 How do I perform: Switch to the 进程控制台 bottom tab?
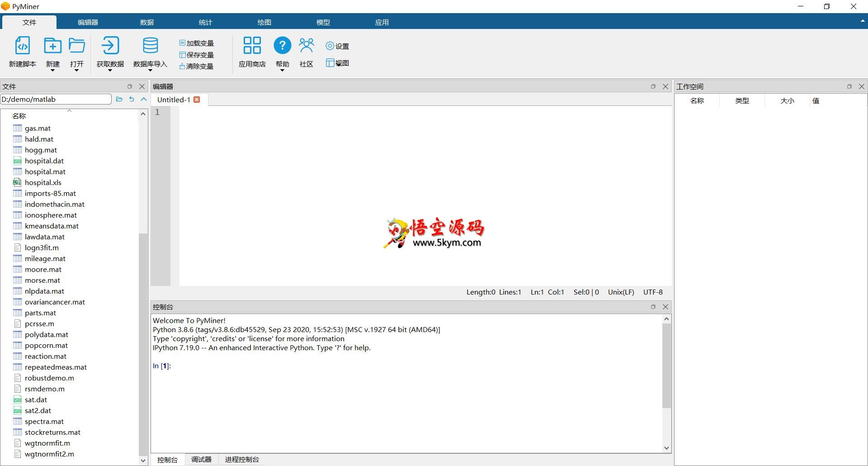pyautogui.click(x=242, y=459)
